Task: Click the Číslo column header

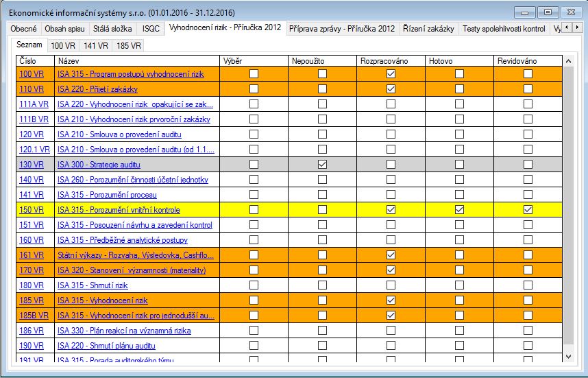Action: point(36,61)
